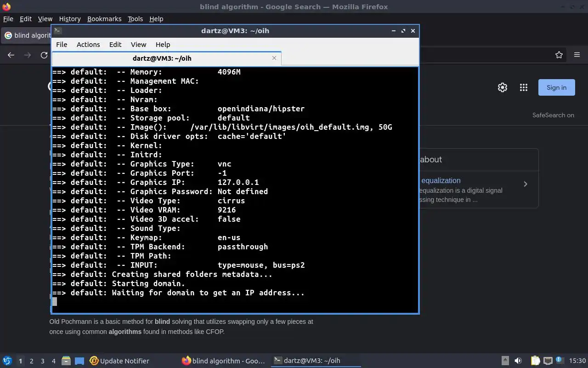Click the Firefox logo in the title bar
The height and width of the screenshot is (368, 588).
click(x=6, y=6)
